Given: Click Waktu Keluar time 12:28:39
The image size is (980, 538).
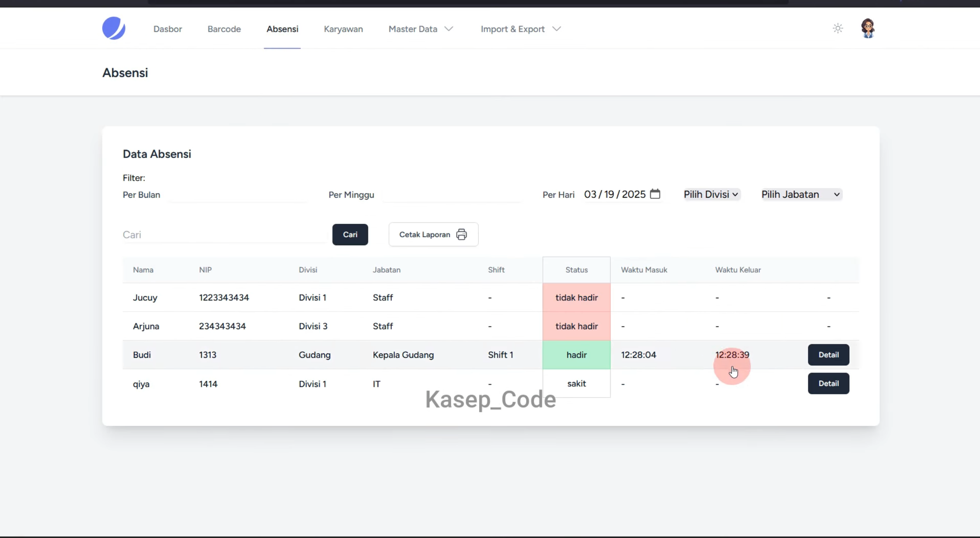Looking at the screenshot, I should point(732,355).
